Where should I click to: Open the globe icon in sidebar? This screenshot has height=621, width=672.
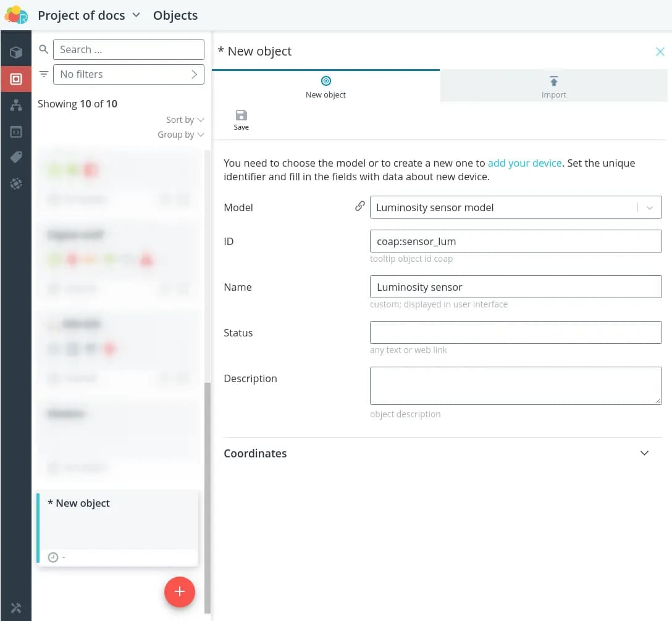[16, 183]
